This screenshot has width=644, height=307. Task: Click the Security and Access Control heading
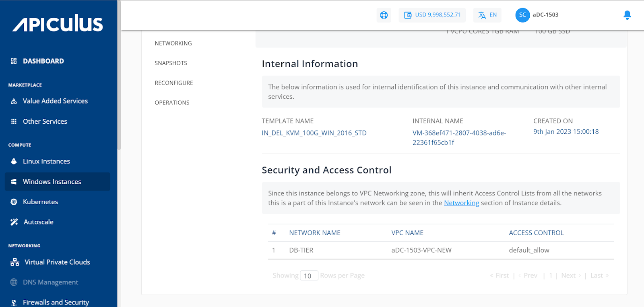pos(326,170)
